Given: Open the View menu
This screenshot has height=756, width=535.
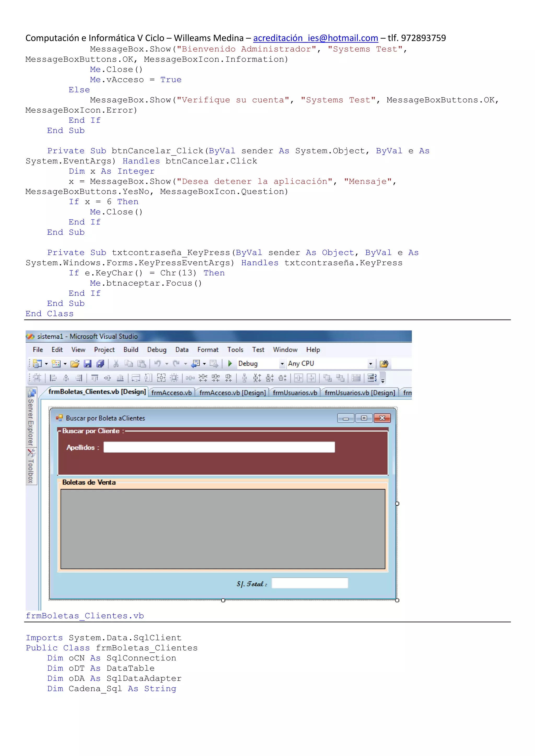Looking at the screenshot, I should [x=78, y=350].
